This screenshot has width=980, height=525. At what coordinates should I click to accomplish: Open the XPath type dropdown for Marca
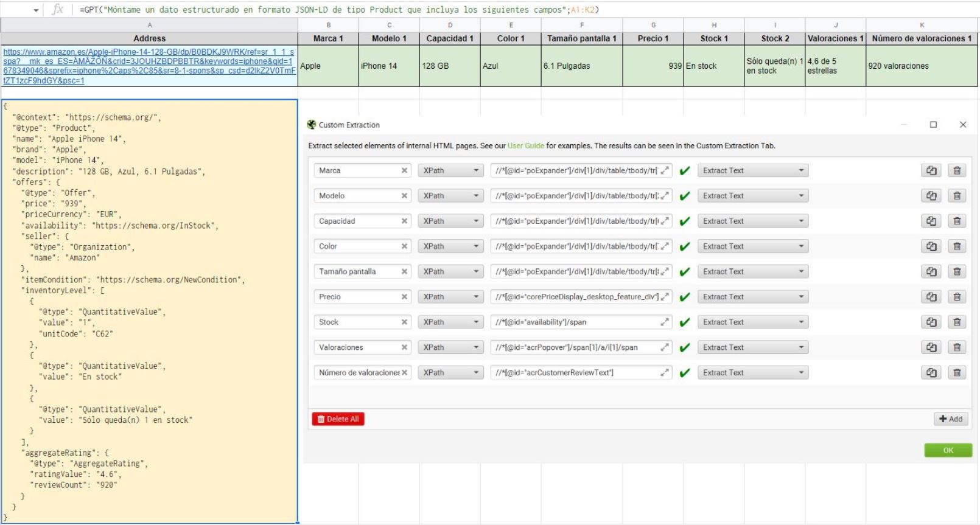coord(451,171)
